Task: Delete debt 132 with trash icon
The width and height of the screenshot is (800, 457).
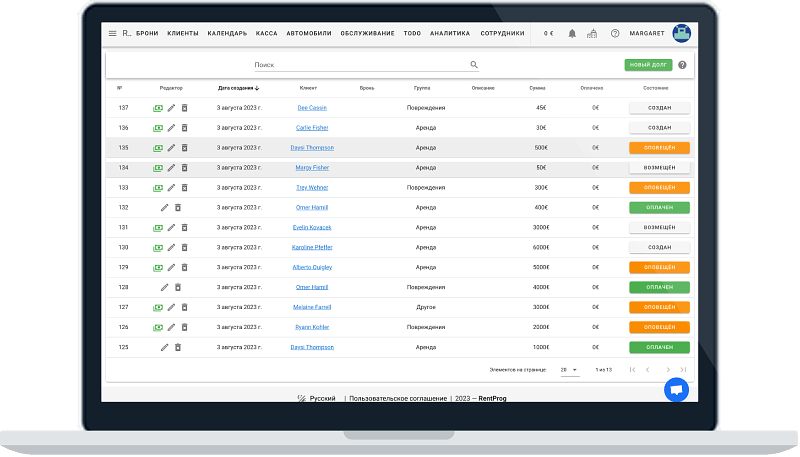Action: (178, 208)
